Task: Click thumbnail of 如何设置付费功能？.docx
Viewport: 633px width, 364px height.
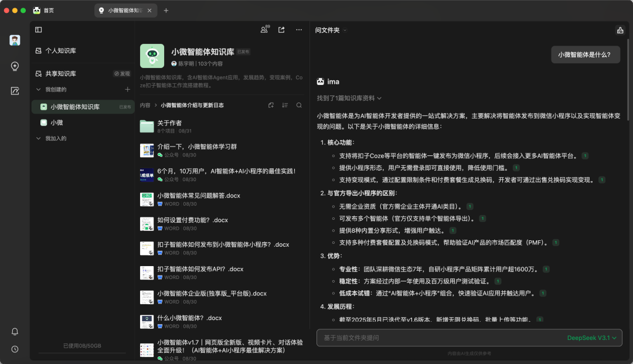Action: pos(147,224)
